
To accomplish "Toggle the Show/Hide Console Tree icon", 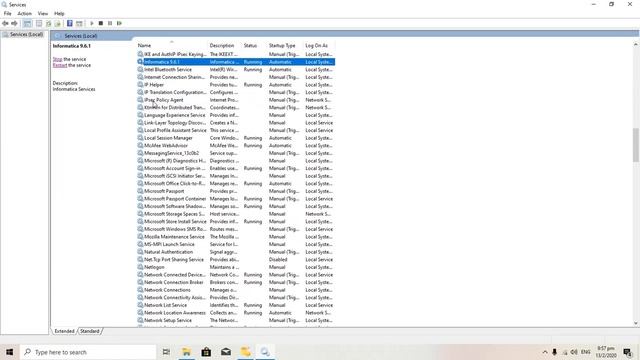I will [x=27, y=23].
